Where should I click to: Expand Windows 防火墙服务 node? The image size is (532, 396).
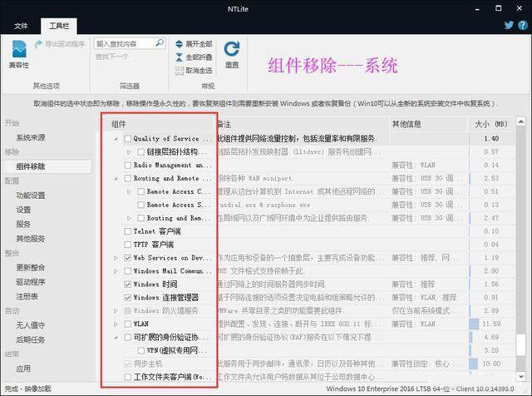click(x=116, y=311)
